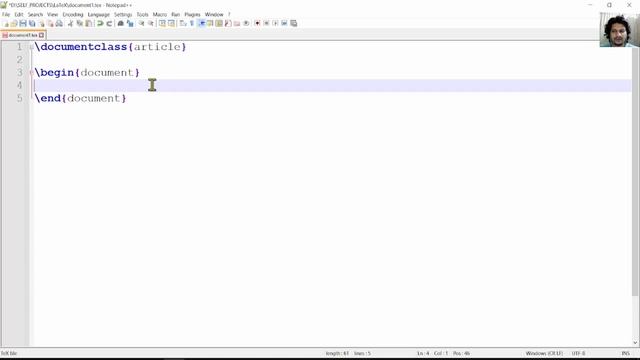Open the Macro menu
640x360 pixels.
(x=160, y=14)
